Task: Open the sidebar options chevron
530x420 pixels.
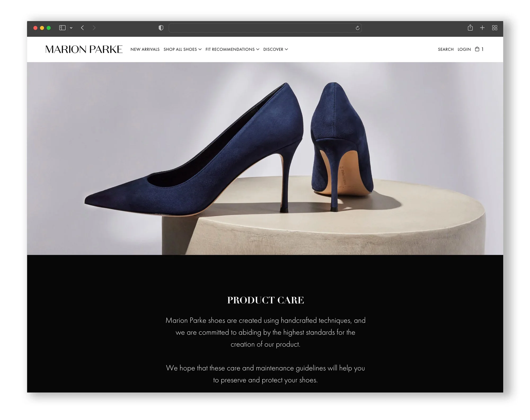Action: coord(71,28)
